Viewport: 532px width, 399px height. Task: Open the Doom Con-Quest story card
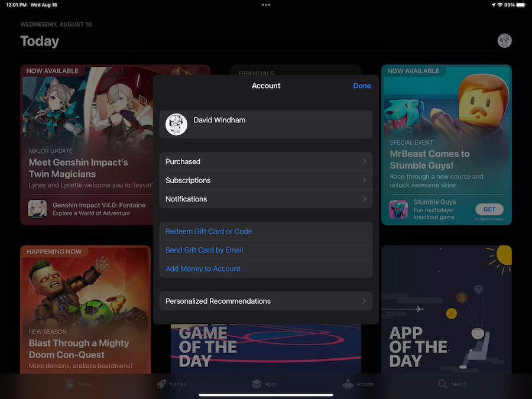click(x=86, y=309)
